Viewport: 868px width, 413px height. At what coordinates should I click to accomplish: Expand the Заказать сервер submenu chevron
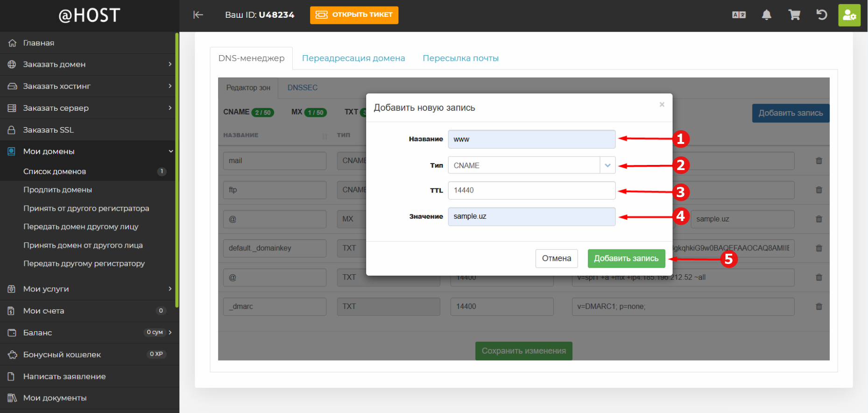[x=170, y=108]
